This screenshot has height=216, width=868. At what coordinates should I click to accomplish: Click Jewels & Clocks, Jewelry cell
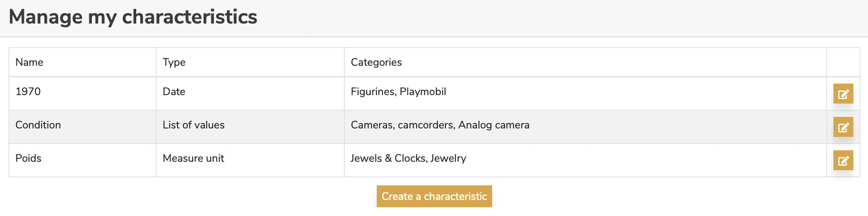pyautogui.click(x=585, y=160)
